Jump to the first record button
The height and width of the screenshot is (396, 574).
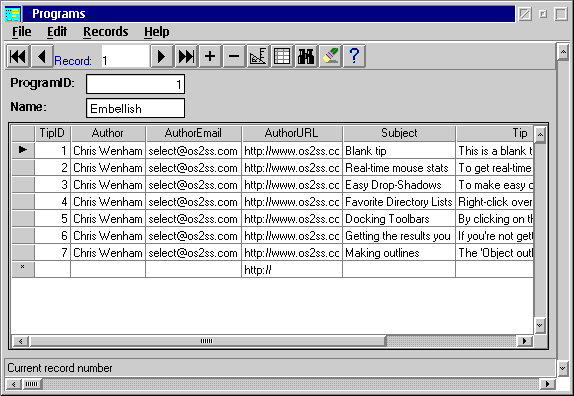coord(18,56)
